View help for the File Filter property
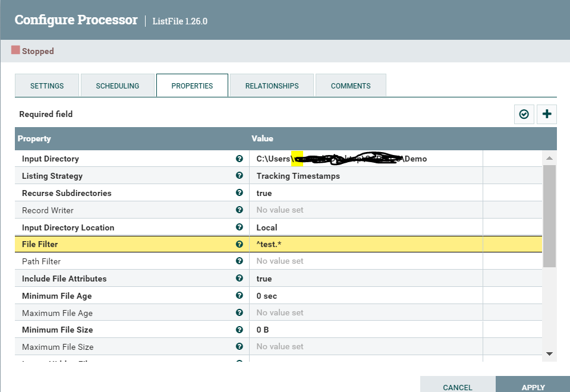The width and height of the screenshot is (570, 392). click(240, 244)
